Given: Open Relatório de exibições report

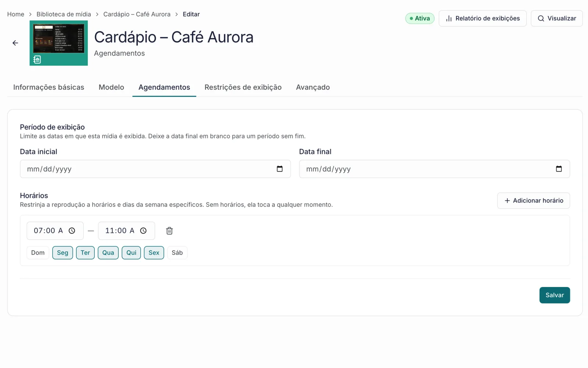Looking at the screenshot, I should (x=483, y=18).
